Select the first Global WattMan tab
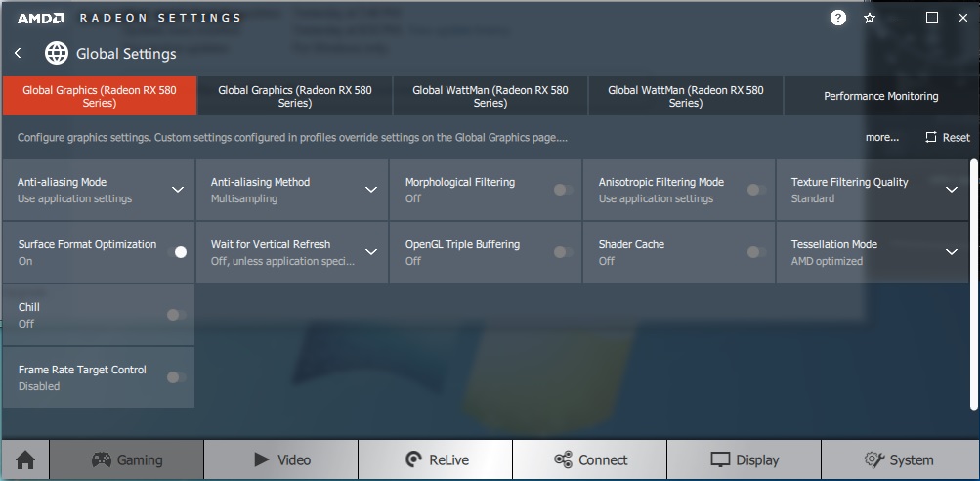This screenshot has width=980, height=481. (x=490, y=96)
